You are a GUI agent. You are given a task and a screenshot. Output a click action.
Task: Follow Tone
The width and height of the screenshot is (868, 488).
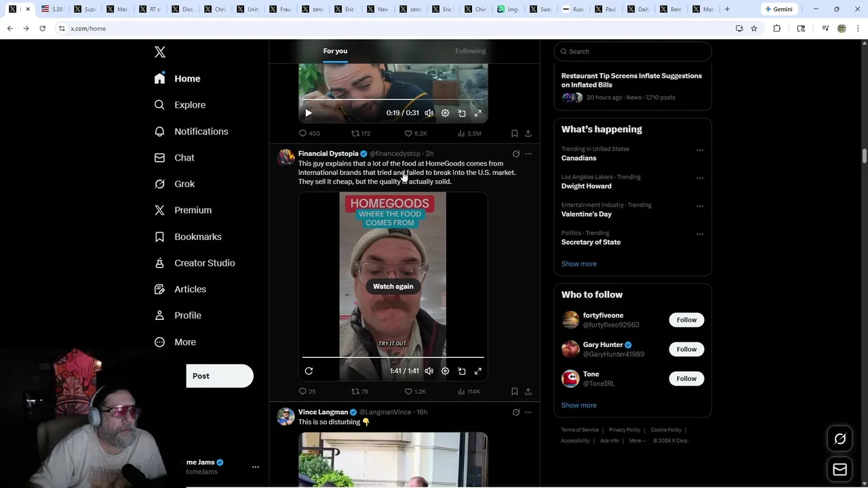point(686,378)
